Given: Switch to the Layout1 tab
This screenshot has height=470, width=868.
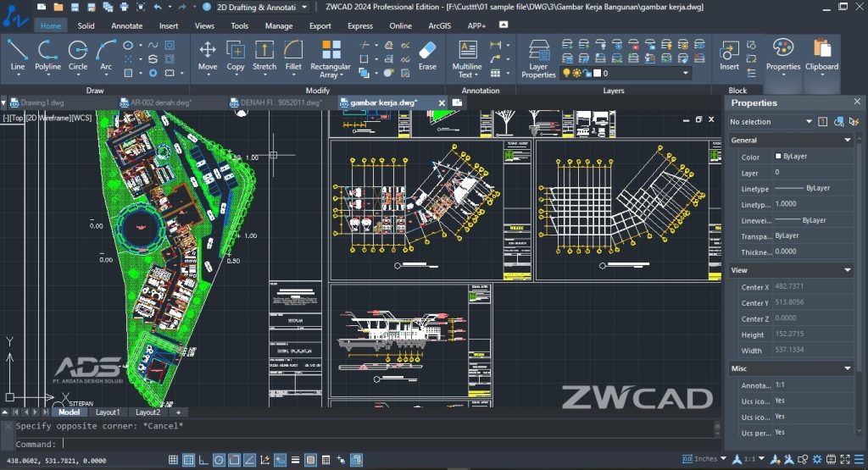Looking at the screenshot, I should [108, 412].
